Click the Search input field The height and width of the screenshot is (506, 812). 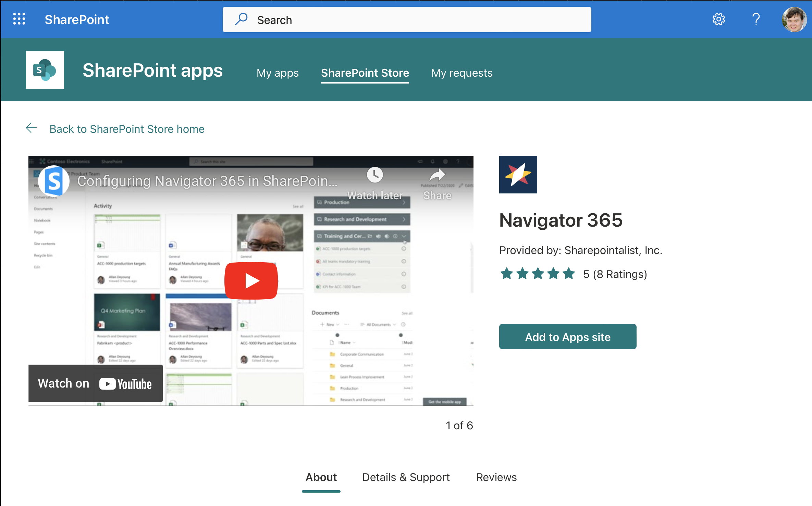pyautogui.click(x=407, y=20)
